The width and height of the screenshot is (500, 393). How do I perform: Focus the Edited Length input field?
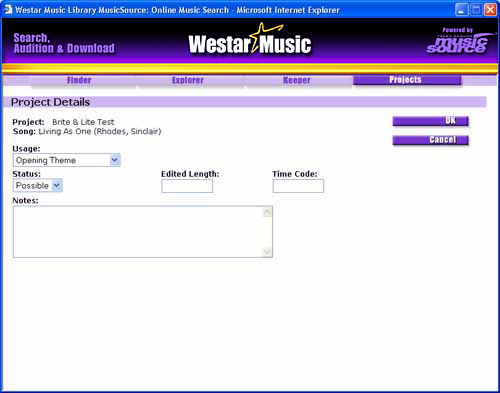[187, 186]
